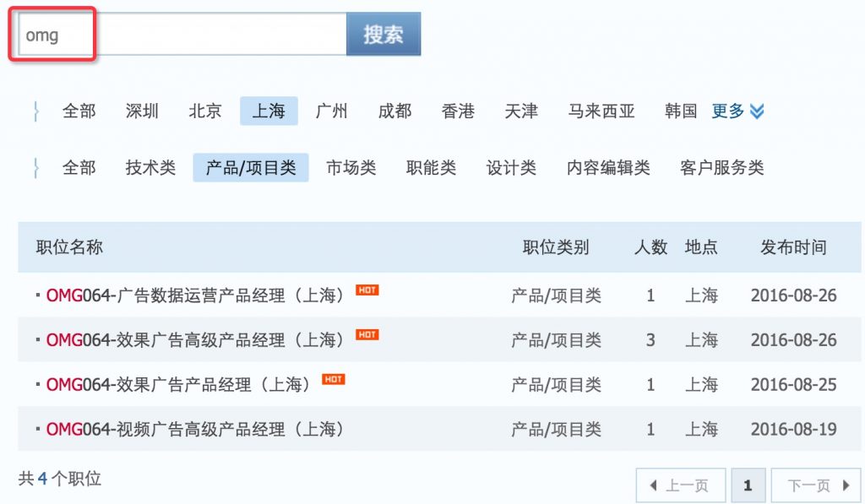Go to next page 下一页
The image size is (865, 504).
(815, 485)
